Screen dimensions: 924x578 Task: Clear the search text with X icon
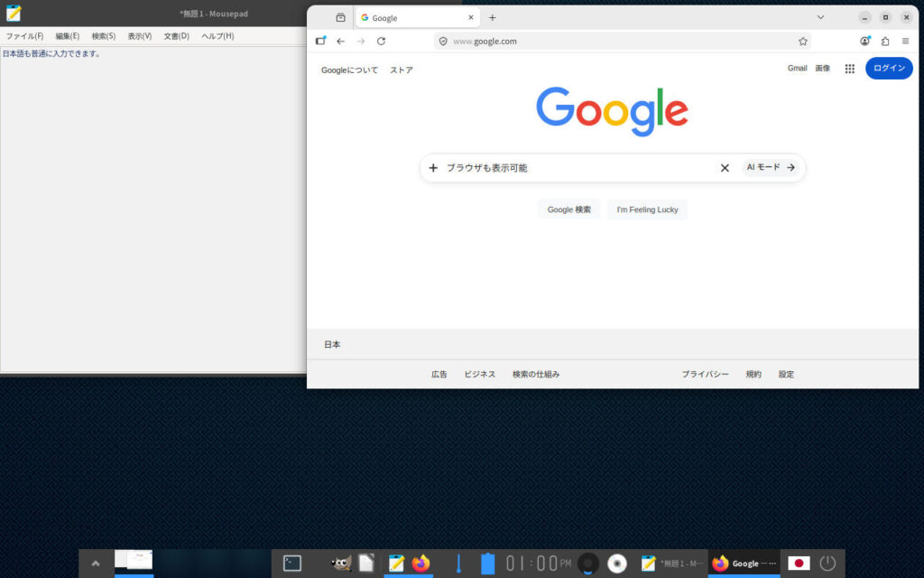725,168
